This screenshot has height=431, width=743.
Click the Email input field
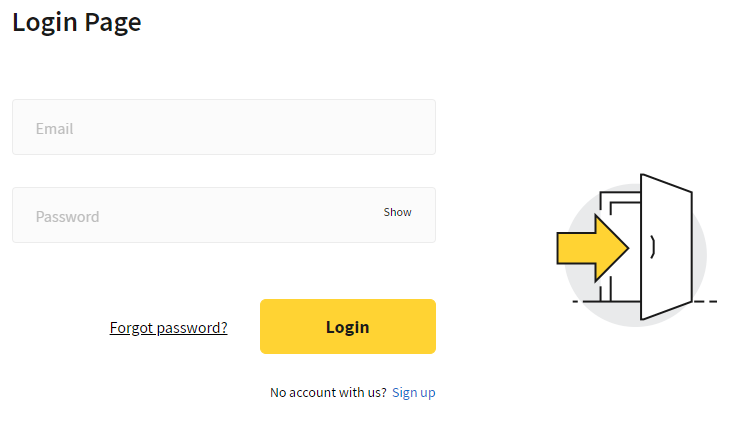click(223, 127)
